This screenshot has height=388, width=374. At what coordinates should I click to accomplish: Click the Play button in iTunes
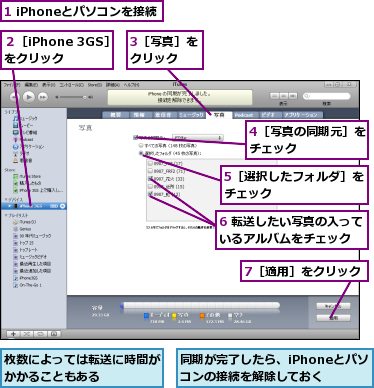click(x=29, y=97)
